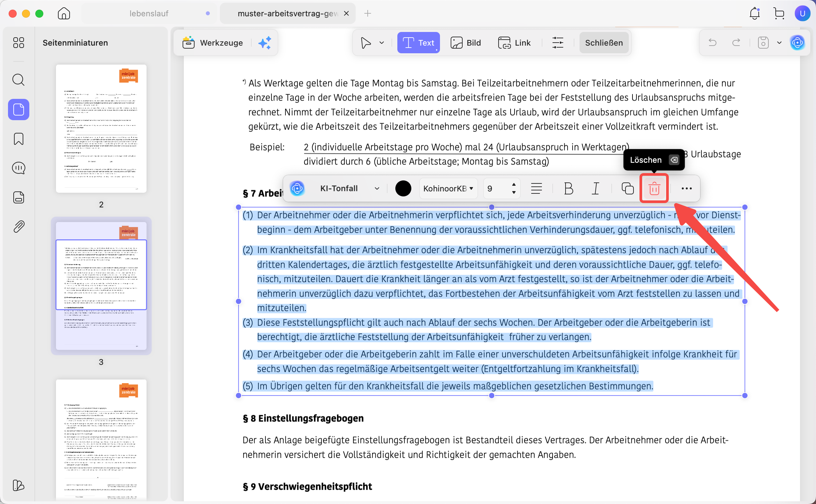The image size is (816, 504).
Task: Open the AI sparkle assistant
Action: (265, 43)
